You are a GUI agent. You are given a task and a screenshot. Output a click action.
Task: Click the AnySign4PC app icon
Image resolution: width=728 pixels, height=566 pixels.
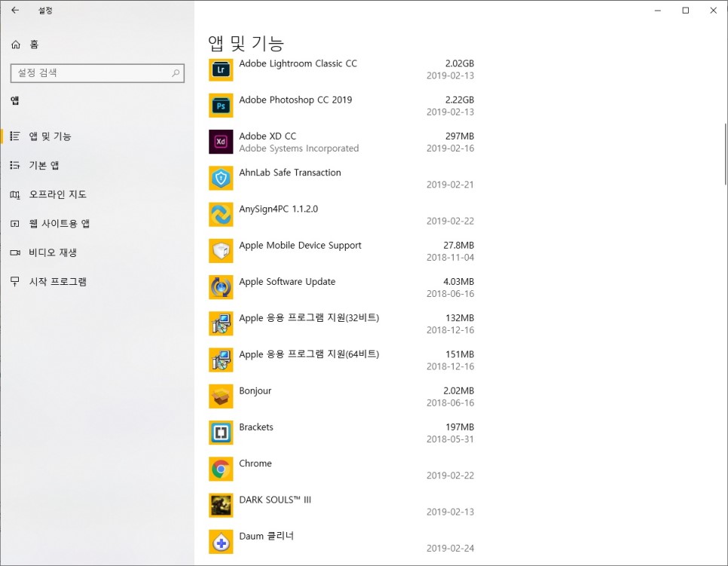coord(221,215)
